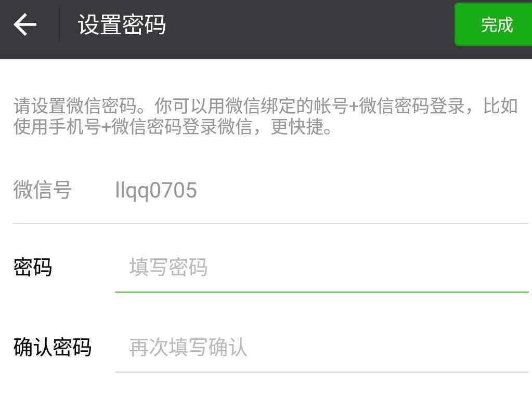Click the 确认密码 field label
Viewport: 532px width, 397px height.
tap(52, 347)
